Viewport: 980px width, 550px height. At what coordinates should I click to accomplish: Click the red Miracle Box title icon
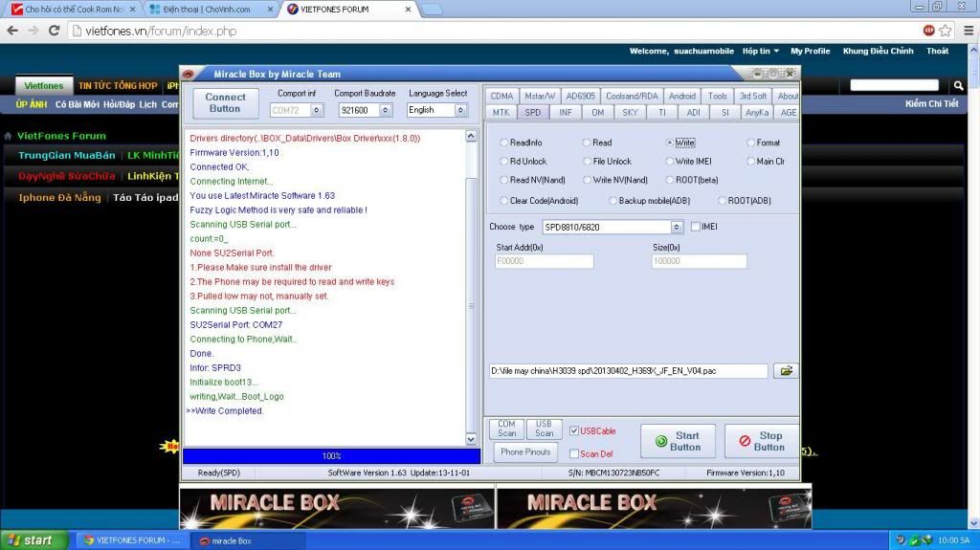[189, 74]
